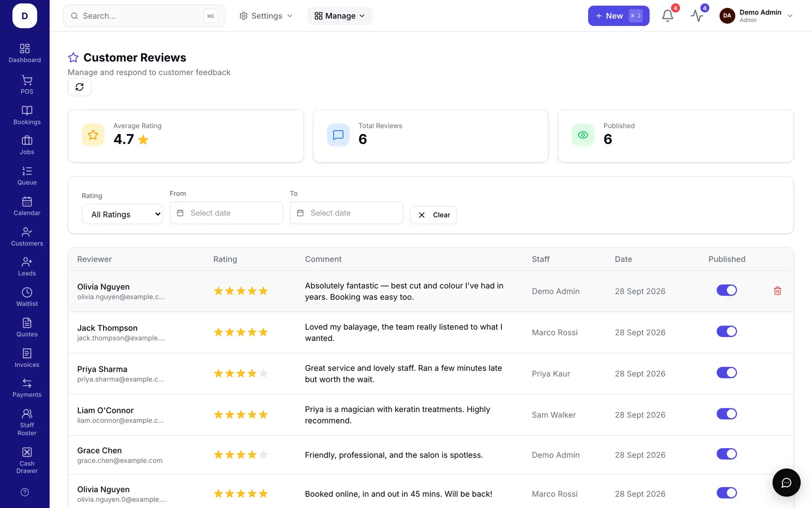Go to Customers in sidebar
Viewport: 812px width, 508px height.
tap(27, 237)
